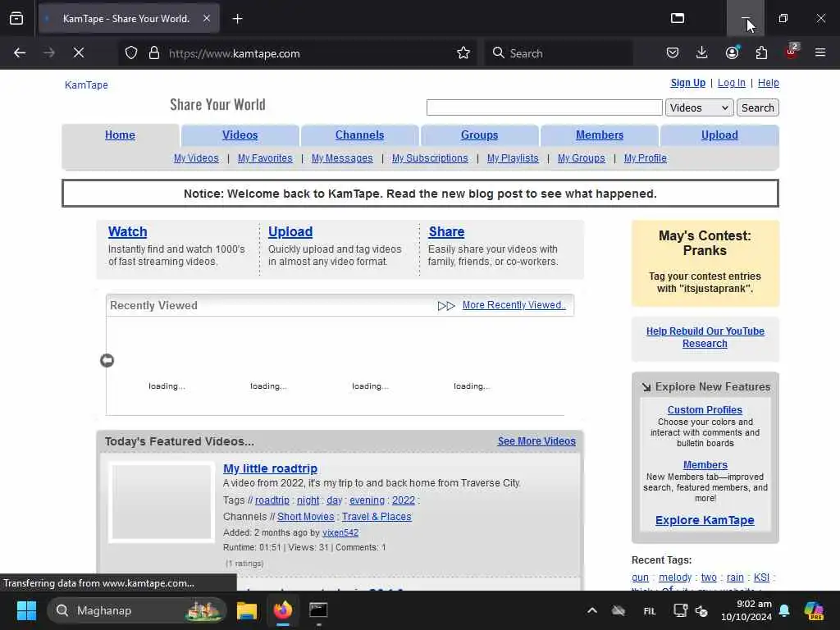840x630 pixels.
Task: Open the roadtrip tag link
Action: pos(272,500)
